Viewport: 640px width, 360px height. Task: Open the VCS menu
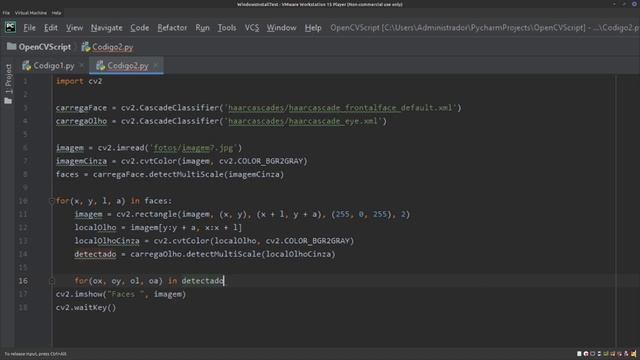point(252,28)
